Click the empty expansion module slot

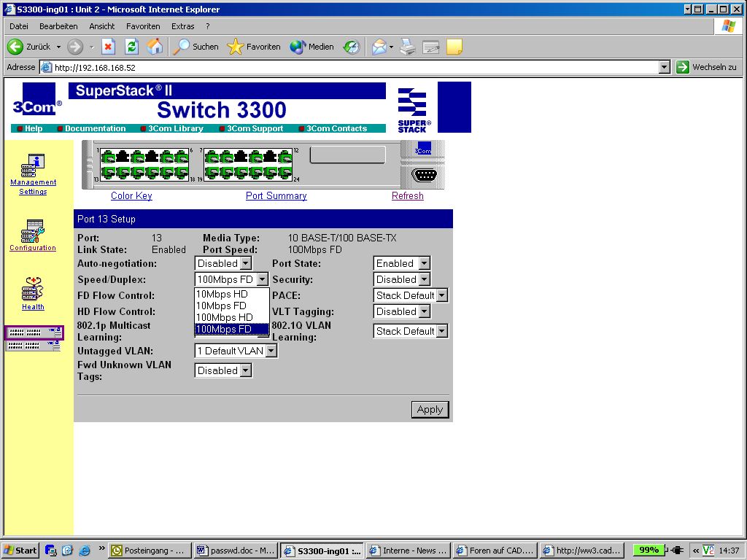[x=348, y=155]
